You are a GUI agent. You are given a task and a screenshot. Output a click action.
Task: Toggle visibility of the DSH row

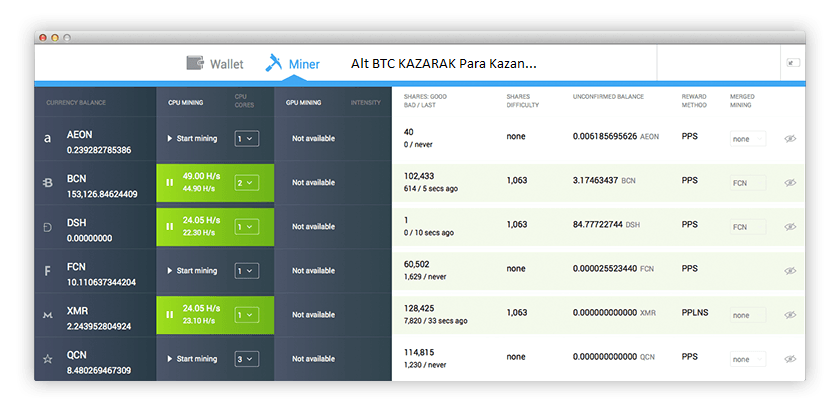(x=790, y=227)
